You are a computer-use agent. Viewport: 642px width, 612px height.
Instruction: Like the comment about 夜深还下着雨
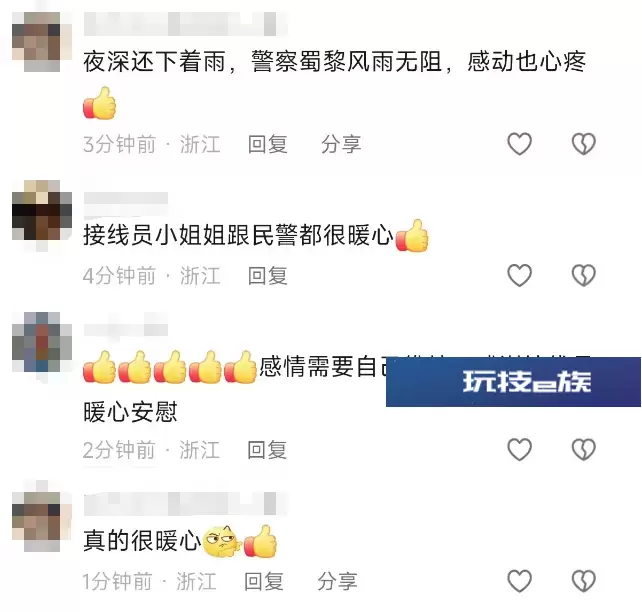(x=519, y=144)
